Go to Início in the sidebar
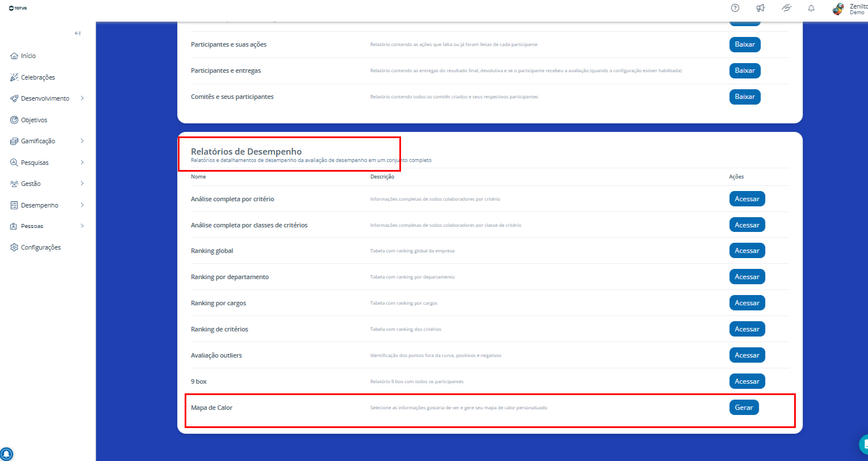This screenshot has height=461, width=868. [23, 56]
